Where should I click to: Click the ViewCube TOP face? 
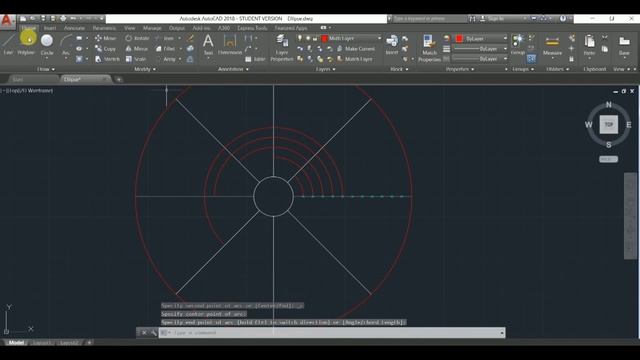tap(609, 124)
